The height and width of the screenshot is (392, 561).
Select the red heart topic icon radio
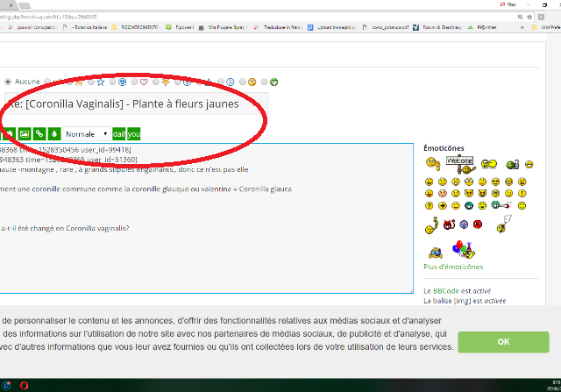134,82
